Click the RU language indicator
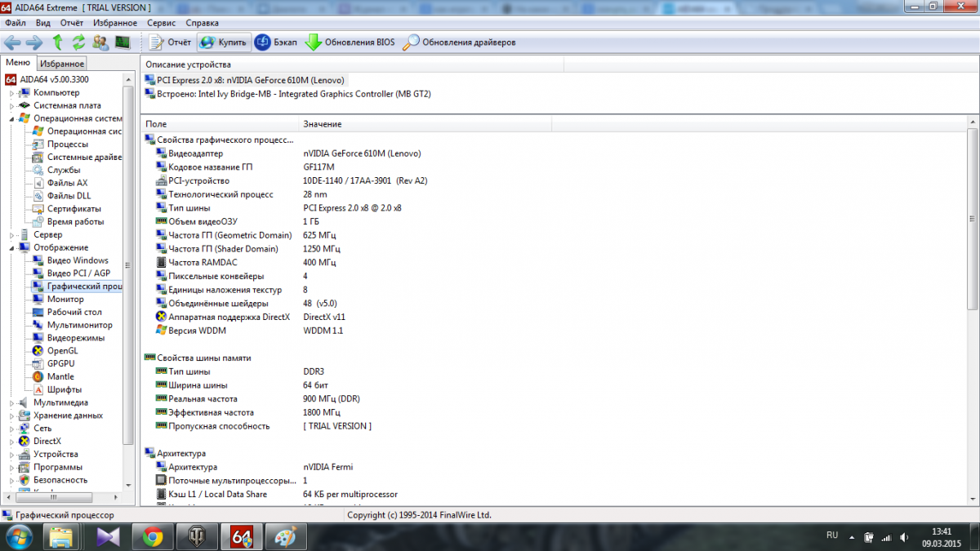980x551 pixels. (832, 535)
